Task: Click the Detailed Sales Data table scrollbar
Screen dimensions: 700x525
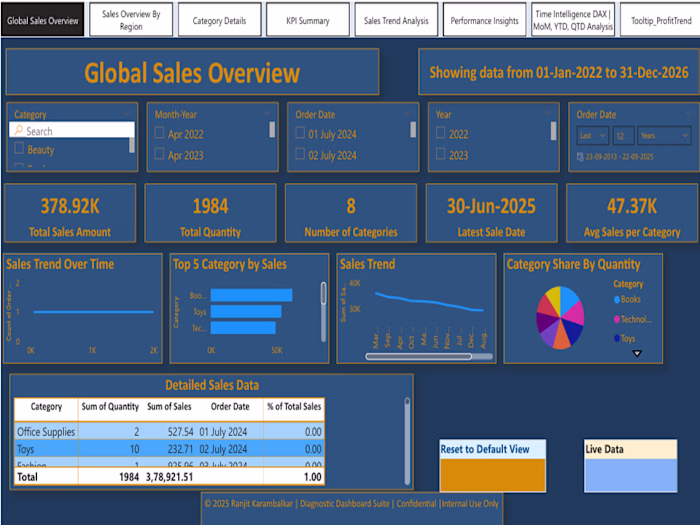Action: pos(407,441)
